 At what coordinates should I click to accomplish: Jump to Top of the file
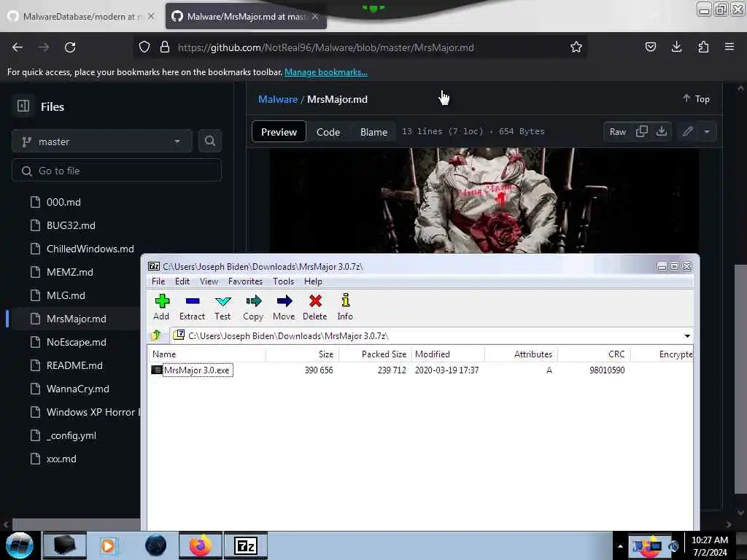click(696, 99)
